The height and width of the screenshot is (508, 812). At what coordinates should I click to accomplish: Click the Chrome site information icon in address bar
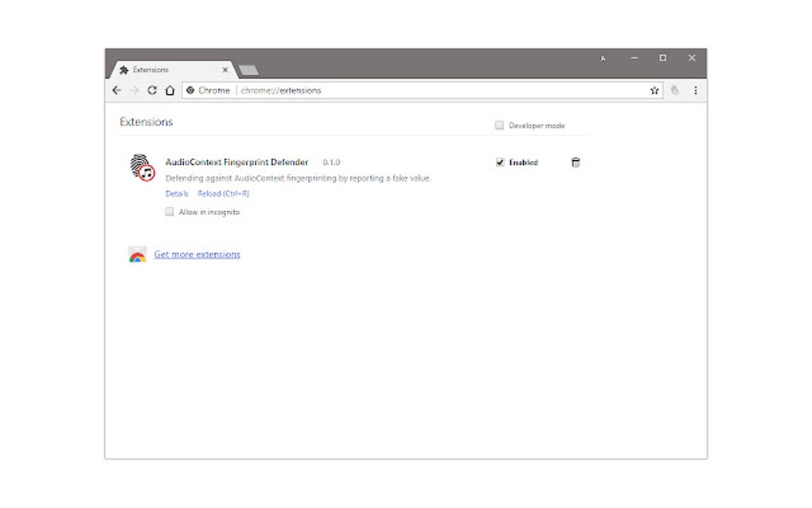[x=189, y=90]
